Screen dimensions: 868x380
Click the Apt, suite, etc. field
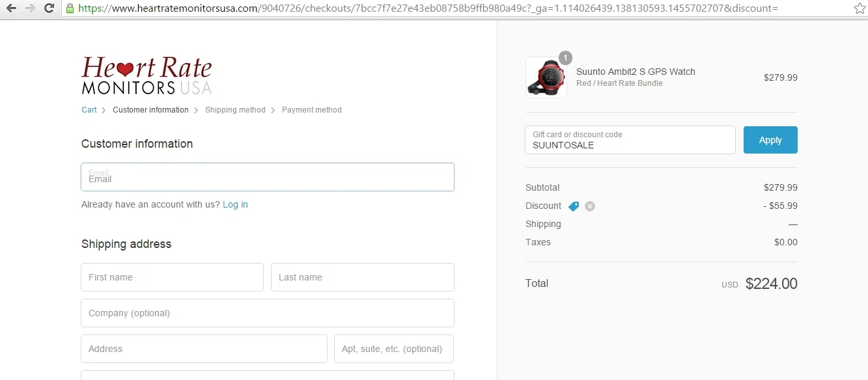pyautogui.click(x=394, y=349)
